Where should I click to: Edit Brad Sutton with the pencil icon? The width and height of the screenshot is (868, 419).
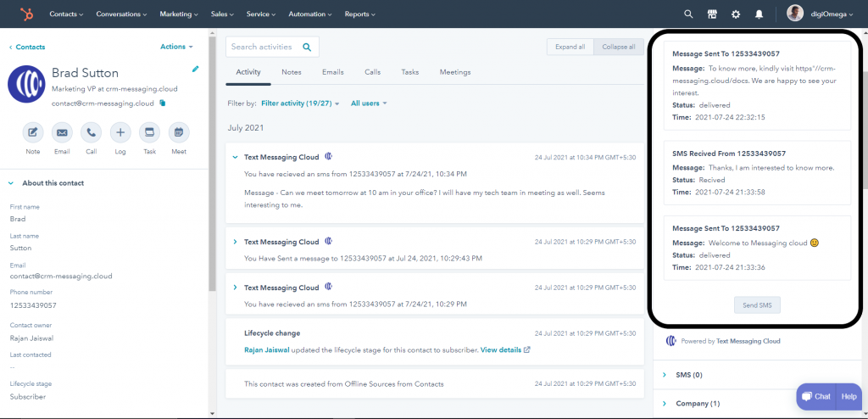click(x=196, y=70)
